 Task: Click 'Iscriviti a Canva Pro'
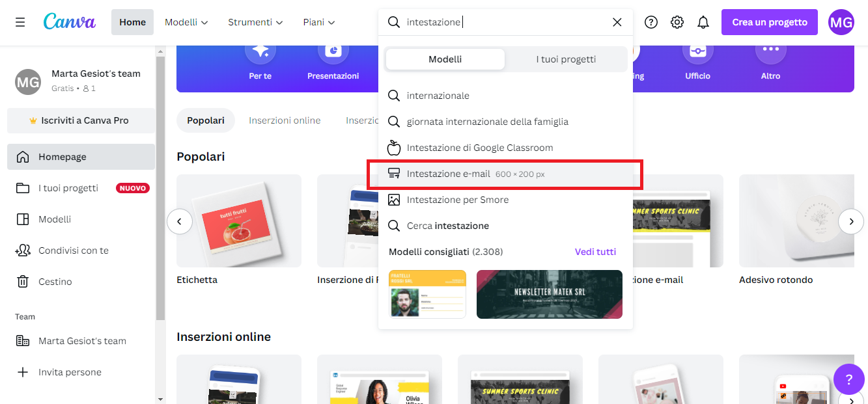81,120
